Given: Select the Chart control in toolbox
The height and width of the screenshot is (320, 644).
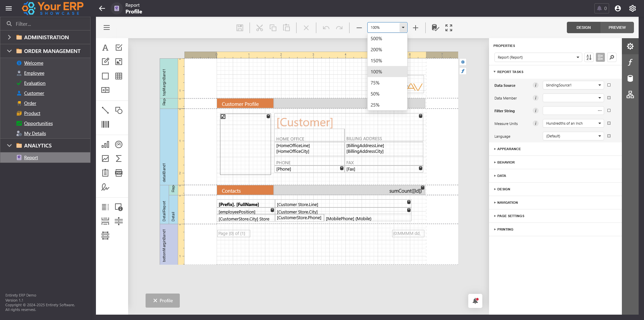Looking at the screenshot, I should tap(105, 144).
